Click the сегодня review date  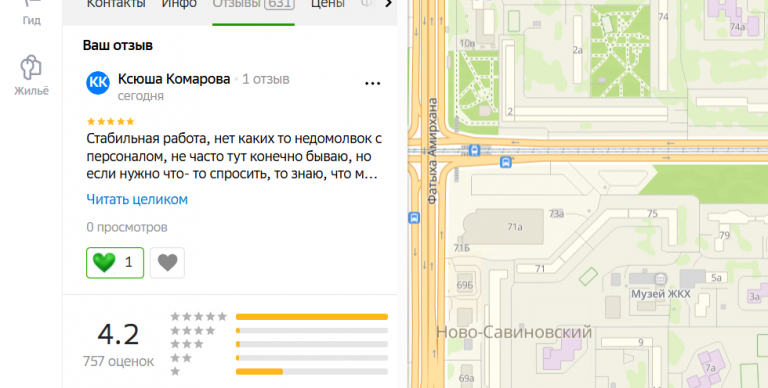(141, 96)
